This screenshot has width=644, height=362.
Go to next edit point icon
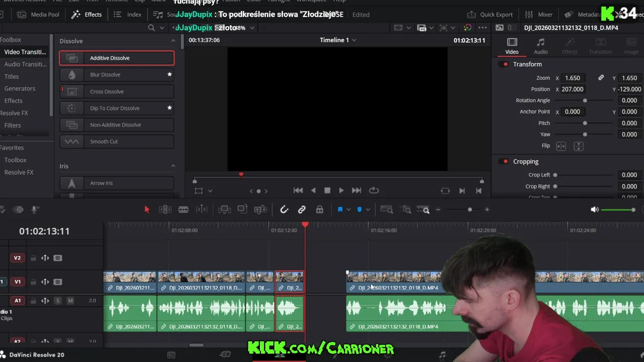pos(462,191)
